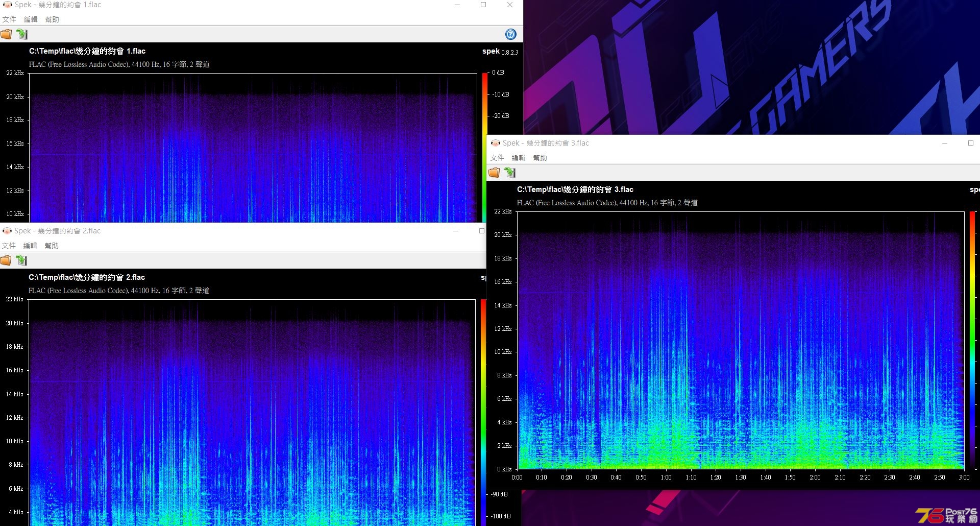
Task: Minimize the 2.flac Spek window
Action: coord(456,231)
